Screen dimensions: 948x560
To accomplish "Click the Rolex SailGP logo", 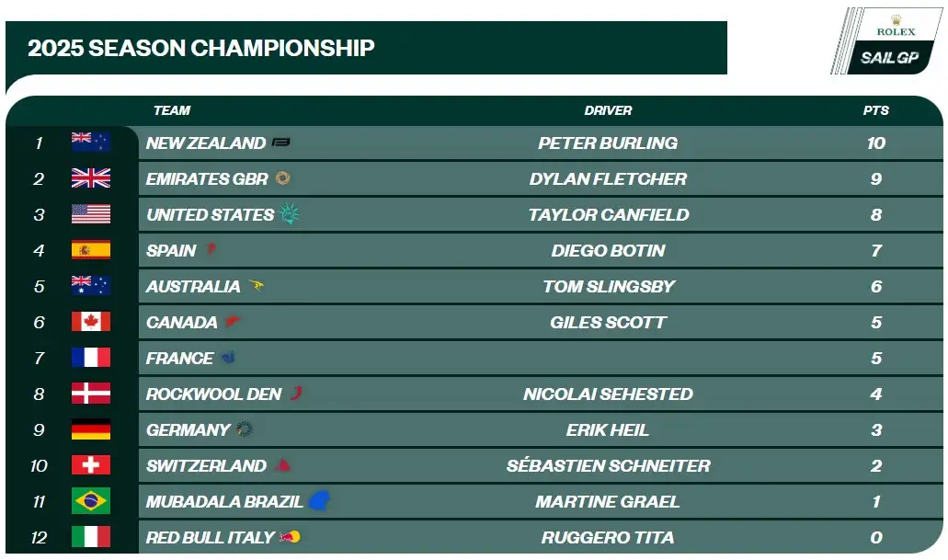I will point(887,42).
